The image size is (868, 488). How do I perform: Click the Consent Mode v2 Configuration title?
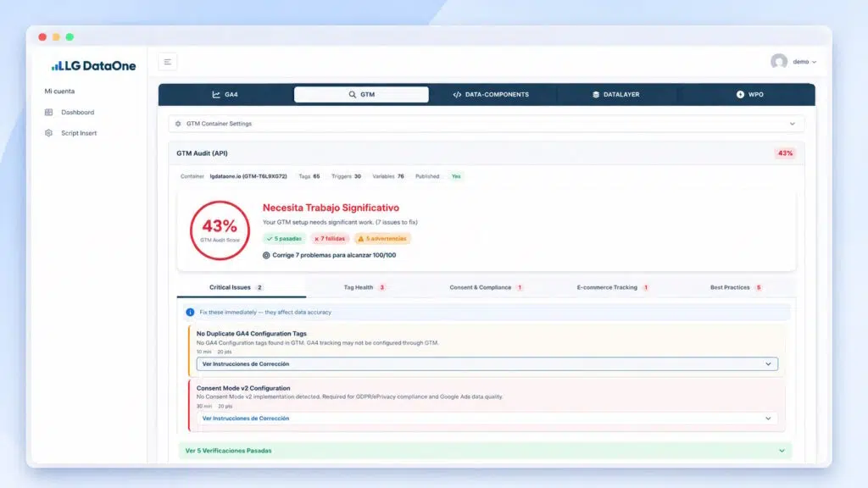point(243,388)
